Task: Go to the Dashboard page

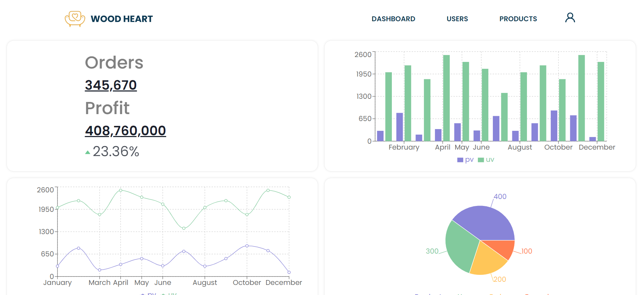Action: (x=393, y=19)
